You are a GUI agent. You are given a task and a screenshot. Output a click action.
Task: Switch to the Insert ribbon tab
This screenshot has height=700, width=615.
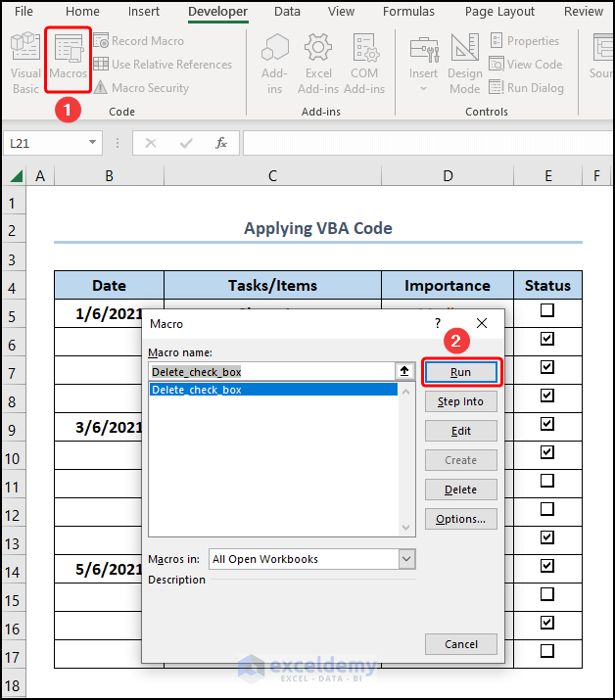[143, 11]
